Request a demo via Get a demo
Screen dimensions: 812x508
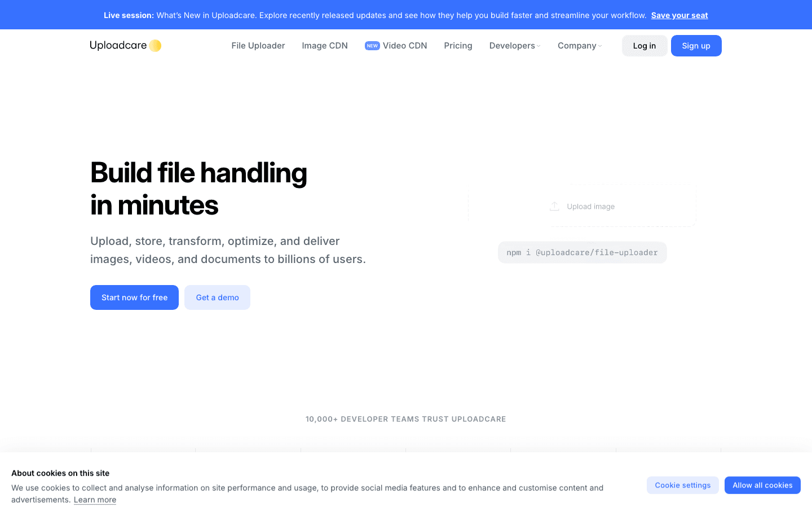(x=217, y=297)
